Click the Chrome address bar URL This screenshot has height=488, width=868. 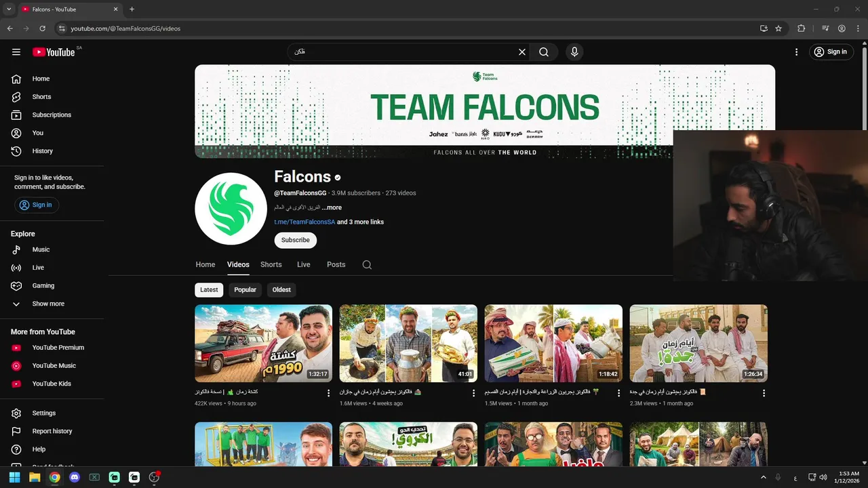pyautogui.click(x=125, y=28)
